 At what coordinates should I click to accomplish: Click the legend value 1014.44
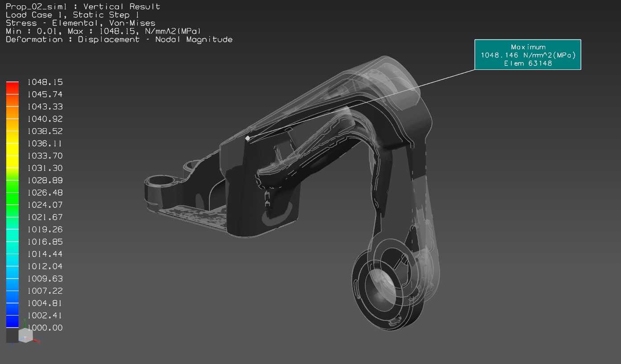[45, 254]
